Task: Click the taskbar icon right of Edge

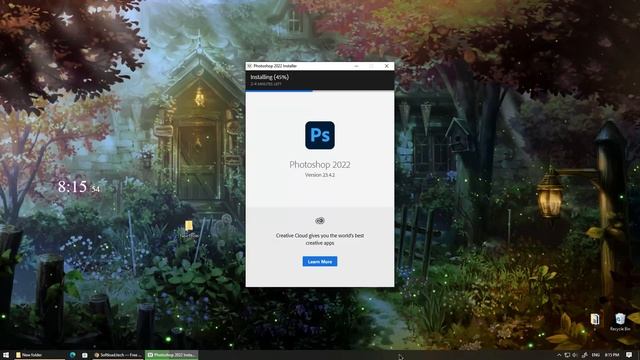Action: tap(84, 355)
